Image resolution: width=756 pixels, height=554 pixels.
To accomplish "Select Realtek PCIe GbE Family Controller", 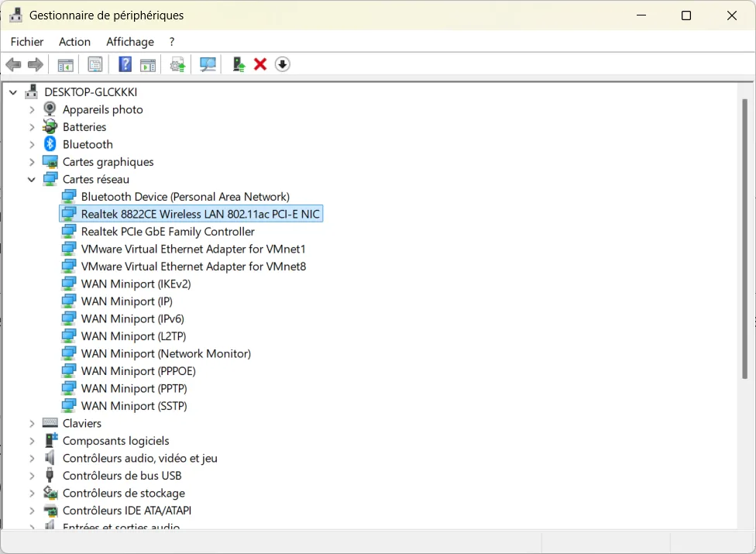I will point(167,232).
